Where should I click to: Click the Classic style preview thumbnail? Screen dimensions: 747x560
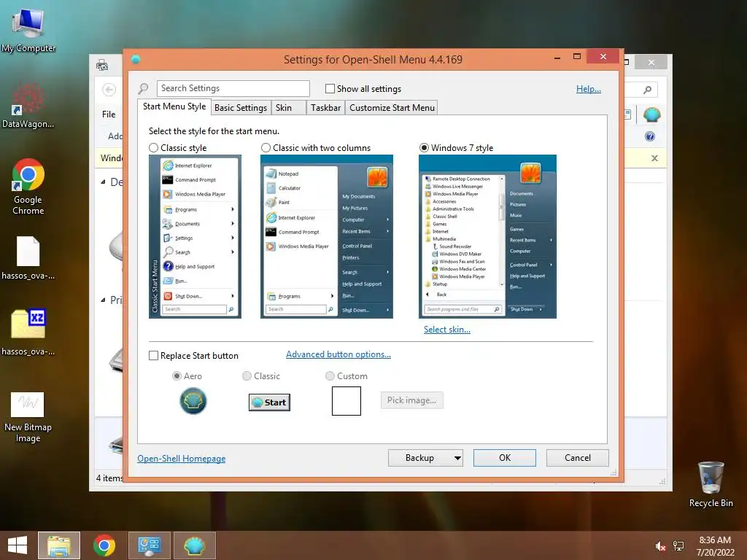[195, 237]
